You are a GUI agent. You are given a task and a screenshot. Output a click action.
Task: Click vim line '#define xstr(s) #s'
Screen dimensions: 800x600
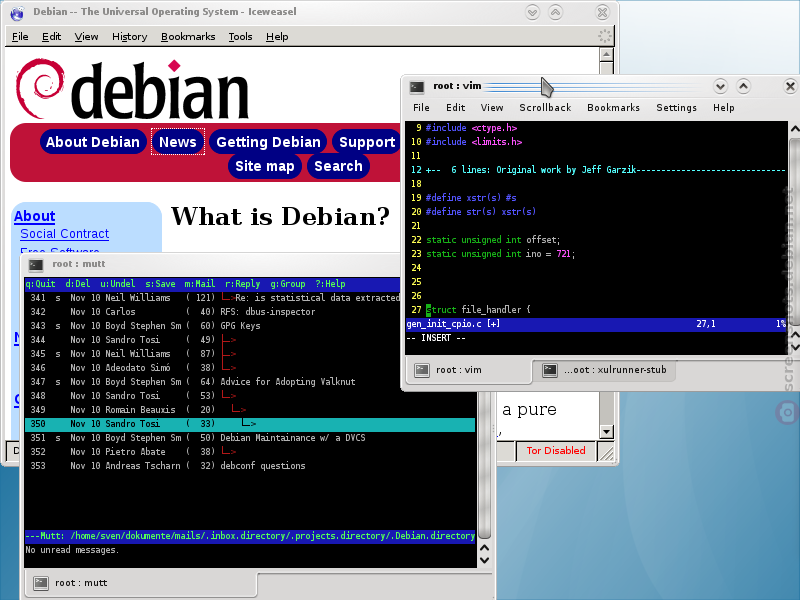(x=471, y=198)
